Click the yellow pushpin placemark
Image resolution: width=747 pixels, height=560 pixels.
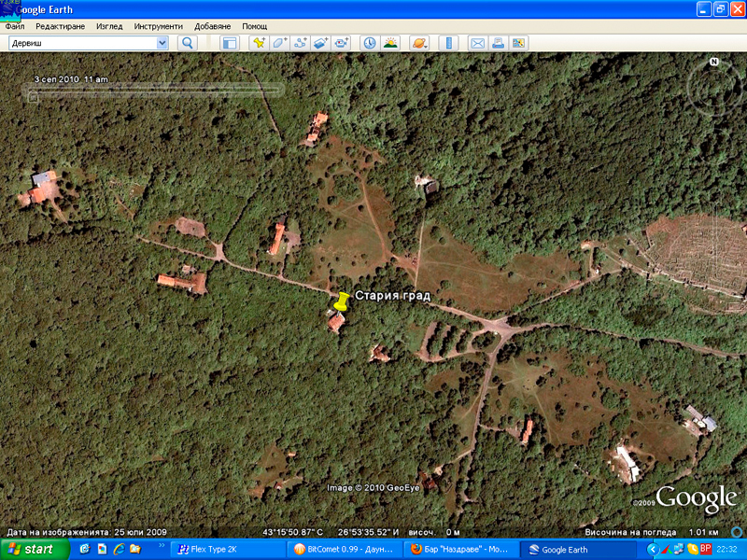click(341, 301)
